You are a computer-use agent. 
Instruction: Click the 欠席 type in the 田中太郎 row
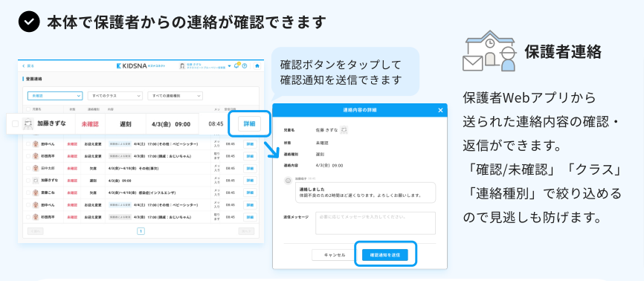[x=92, y=168]
